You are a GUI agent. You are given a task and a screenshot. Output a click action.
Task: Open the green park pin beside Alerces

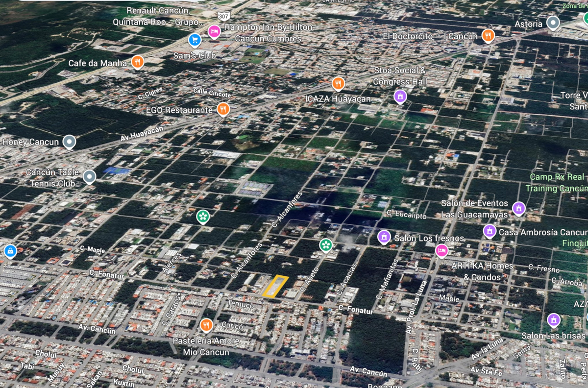[x=203, y=216]
